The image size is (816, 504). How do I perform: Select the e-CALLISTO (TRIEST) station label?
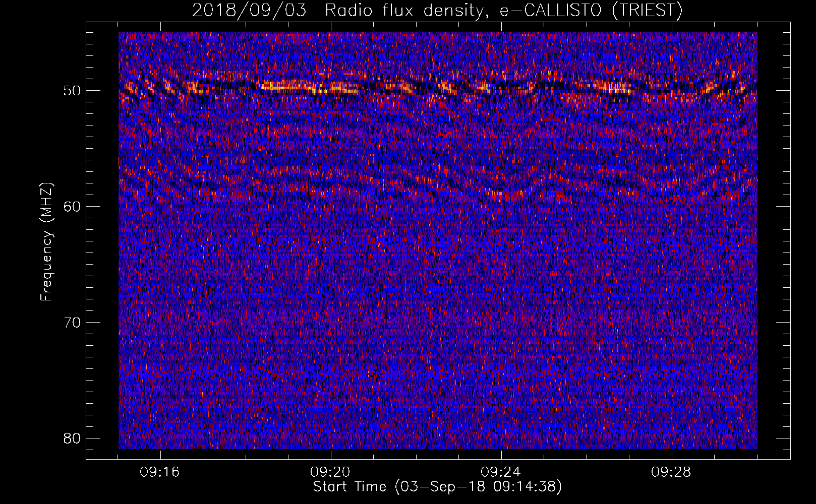[x=591, y=10]
